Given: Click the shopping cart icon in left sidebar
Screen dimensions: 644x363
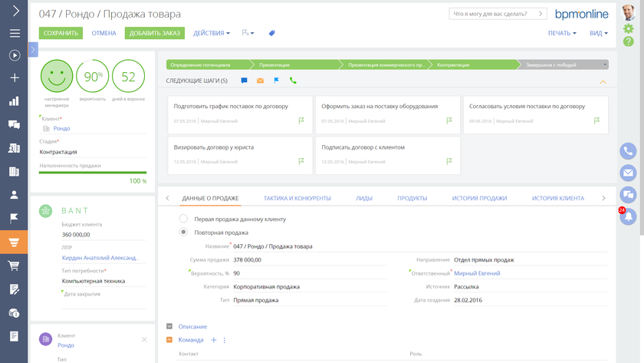Looking at the screenshot, I should coord(14,266).
